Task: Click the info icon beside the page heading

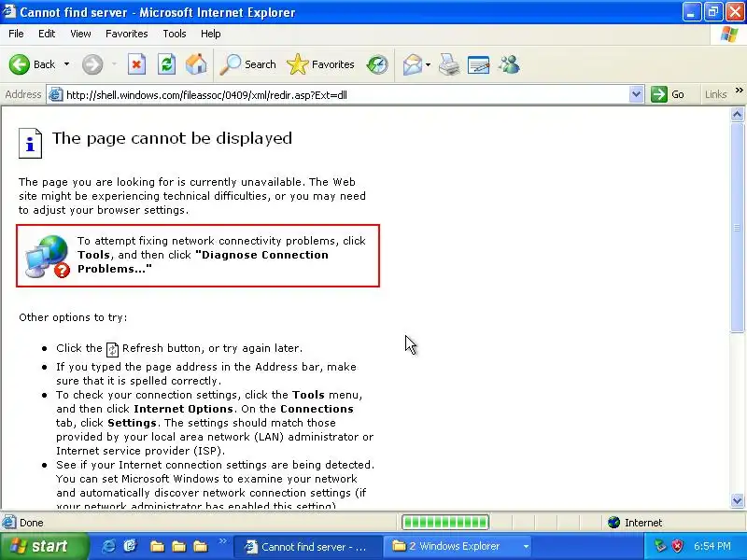Action: coord(30,143)
